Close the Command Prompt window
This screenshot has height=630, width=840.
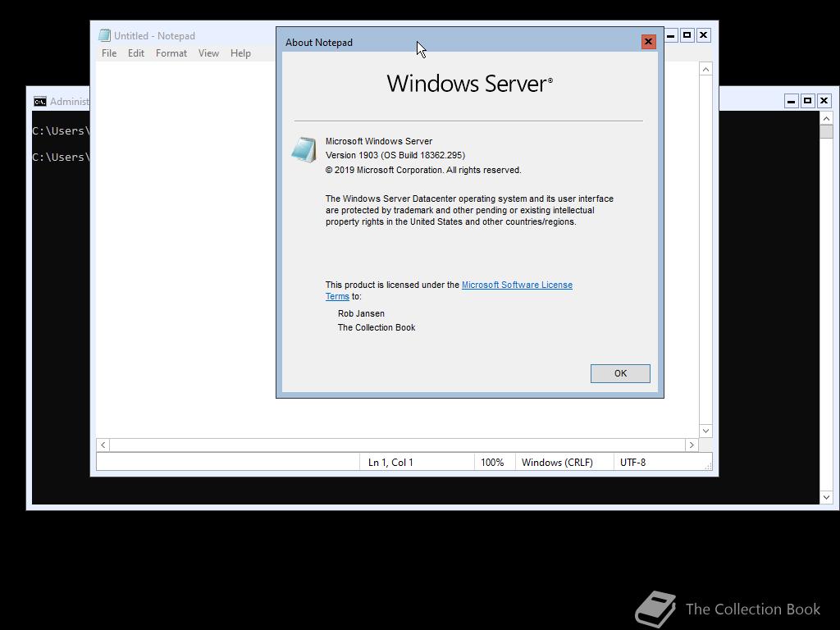tap(824, 101)
